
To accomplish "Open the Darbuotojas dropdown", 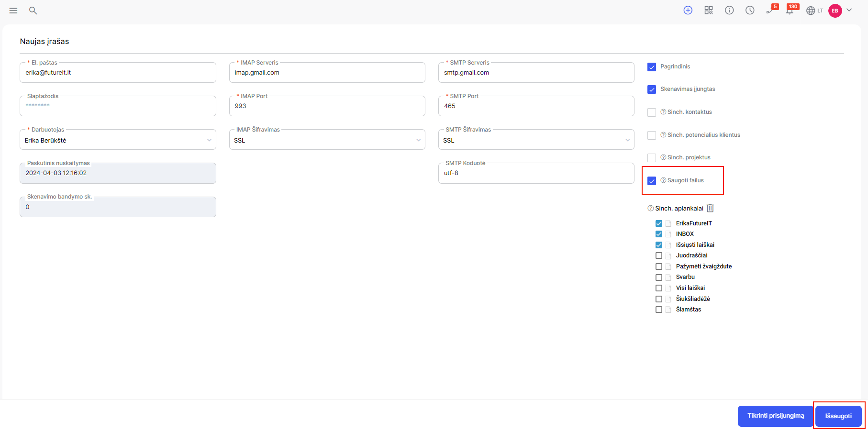I will click(118, 140).
